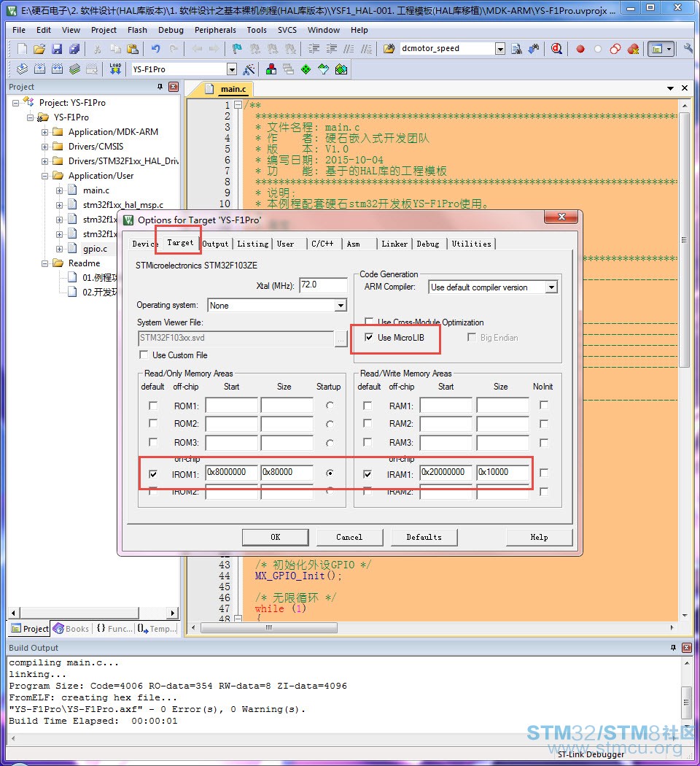Disable all breakpoints icon
This screenshot has height=766, width=700.
tap(615, 48)
